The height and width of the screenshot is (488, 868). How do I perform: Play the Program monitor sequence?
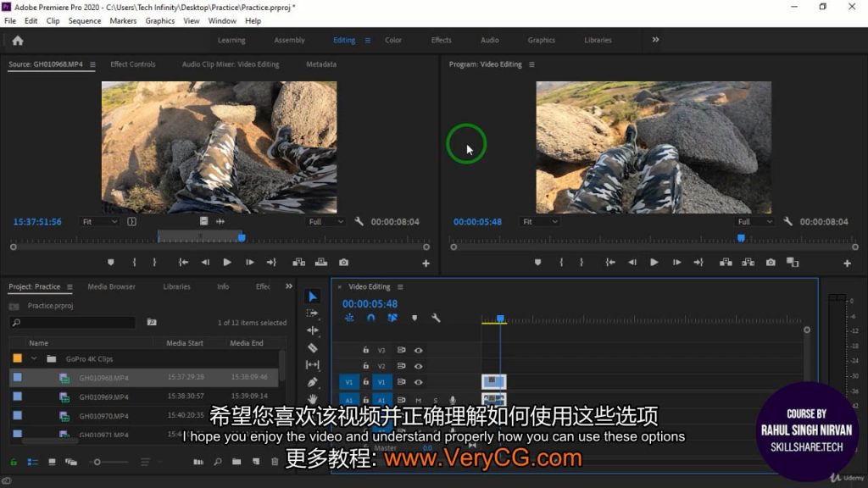coord(654,263)
